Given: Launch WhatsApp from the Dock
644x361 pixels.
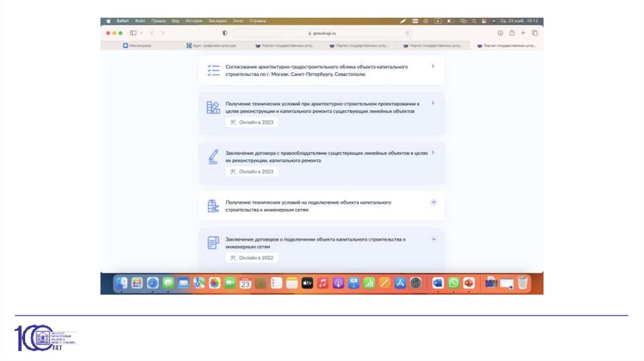Looking at the screenshot, I should [x=453, y=283].
